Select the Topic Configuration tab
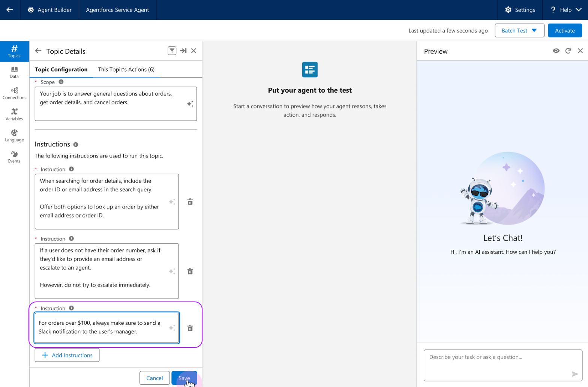 61,69
